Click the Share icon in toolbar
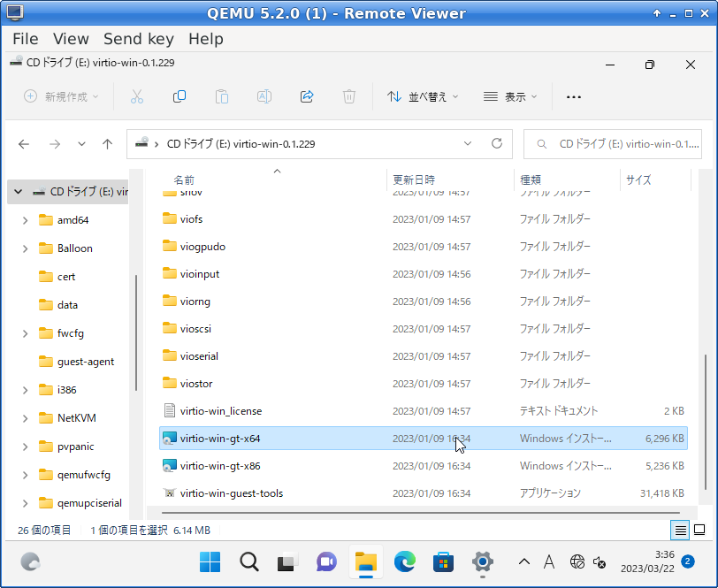The image size is (718, 588). [x=307, y=96]
